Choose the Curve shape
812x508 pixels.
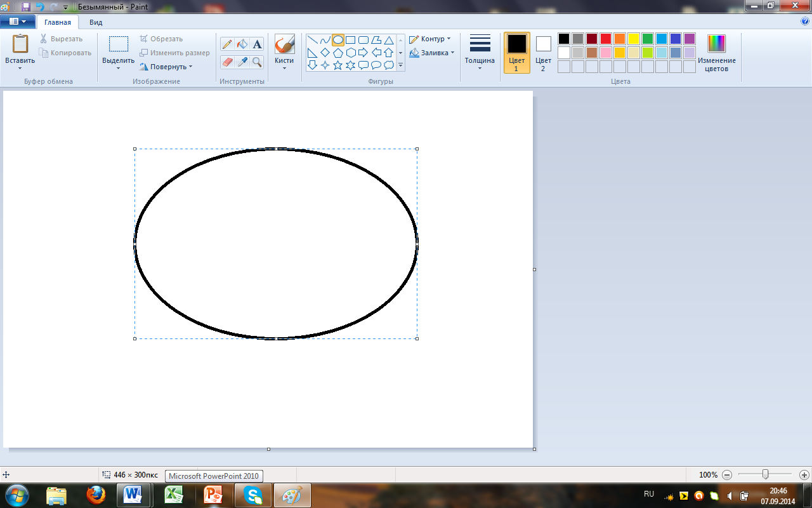[325, 40]
